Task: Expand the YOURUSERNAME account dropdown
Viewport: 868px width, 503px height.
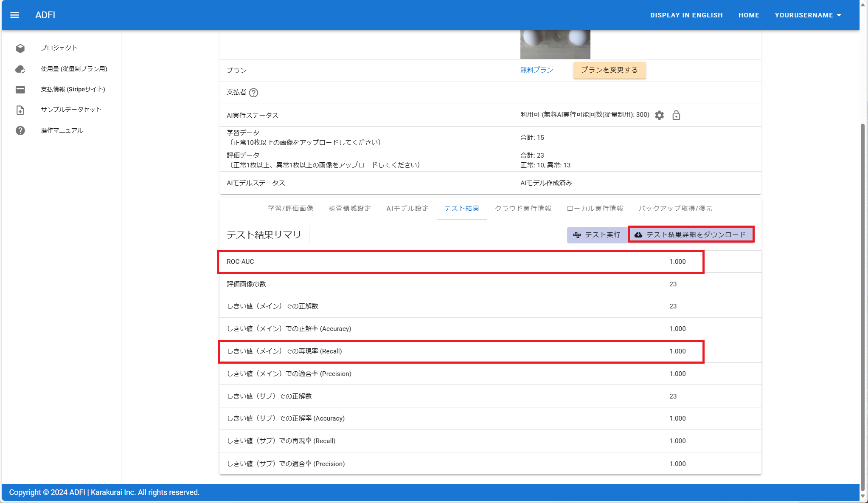Action: [808, 15]
